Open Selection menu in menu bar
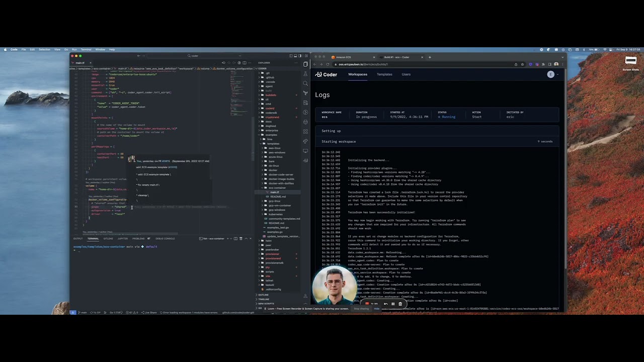This screenshot has height=362, width=644. tap(44, 49)
